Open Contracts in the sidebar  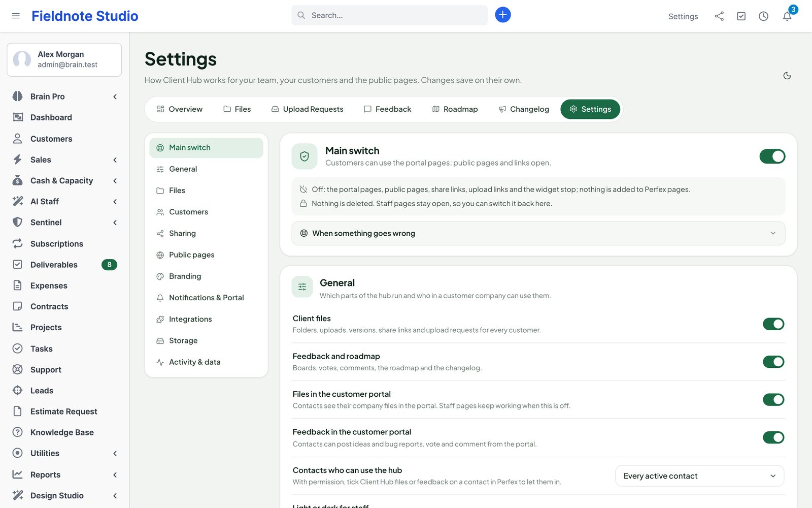point(64,306)
